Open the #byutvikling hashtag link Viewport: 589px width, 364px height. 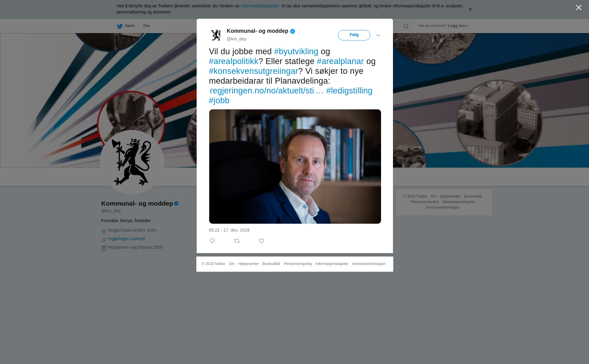296,51
